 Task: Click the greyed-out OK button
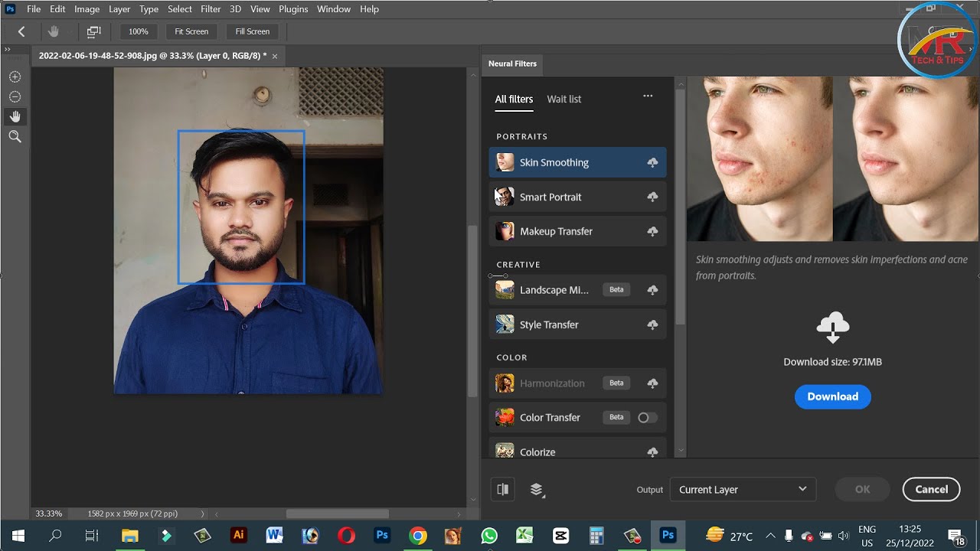(x=863, y=489)
